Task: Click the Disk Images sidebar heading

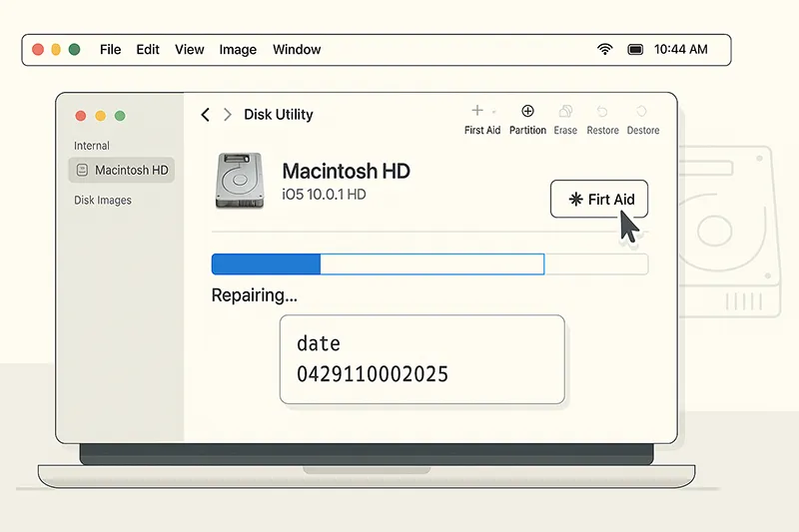Action: [103, 200]
